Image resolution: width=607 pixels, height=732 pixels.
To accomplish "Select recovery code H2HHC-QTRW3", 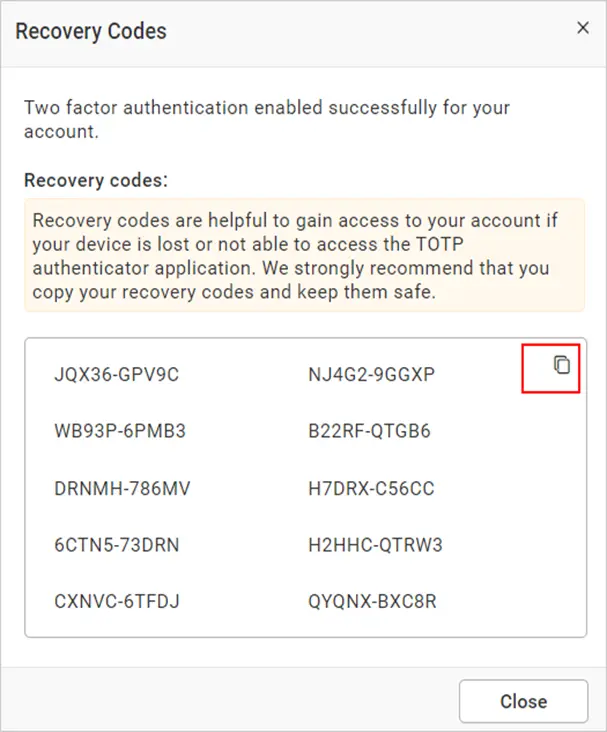I will click(375, 545).
